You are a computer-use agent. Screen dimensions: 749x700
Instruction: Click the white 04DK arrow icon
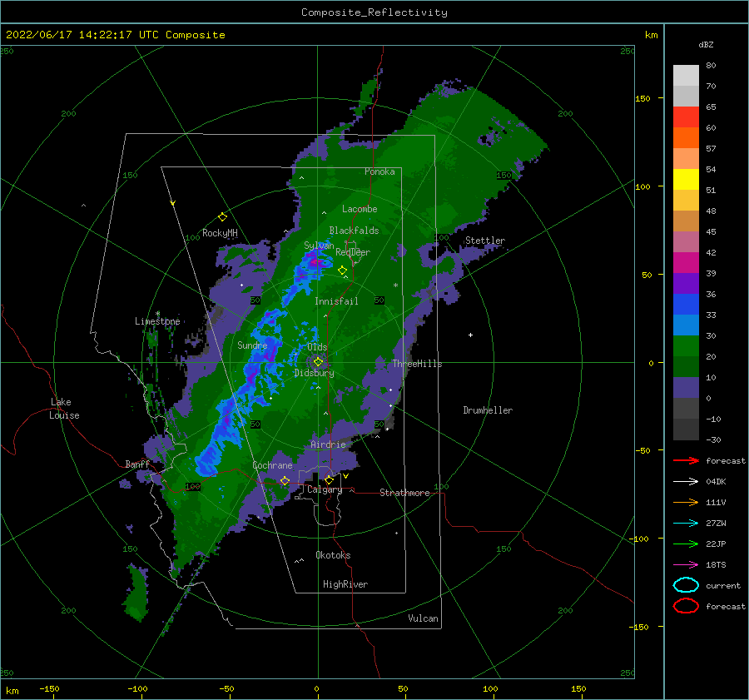click(x=686, y=482)
